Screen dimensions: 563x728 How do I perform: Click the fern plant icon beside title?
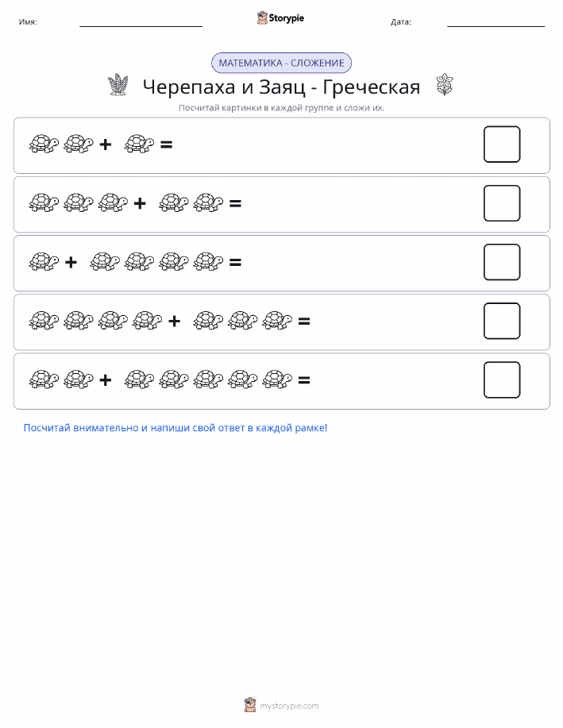click(118, 85)
